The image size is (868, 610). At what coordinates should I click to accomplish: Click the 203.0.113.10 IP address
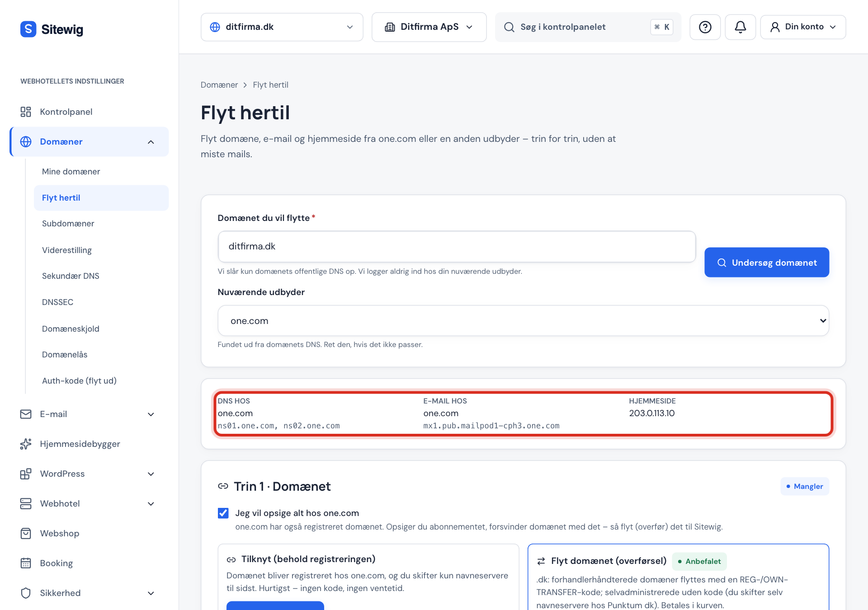652,413
